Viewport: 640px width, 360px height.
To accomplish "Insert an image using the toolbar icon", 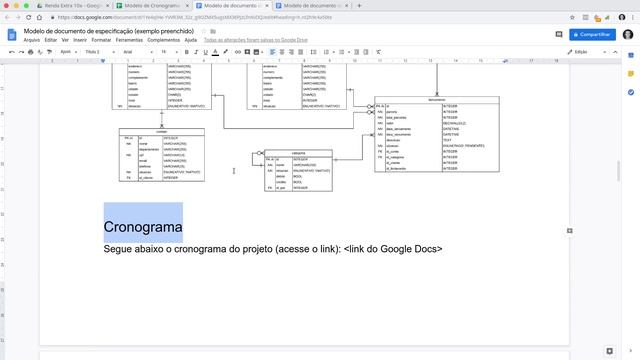I will tap(257, 52).
